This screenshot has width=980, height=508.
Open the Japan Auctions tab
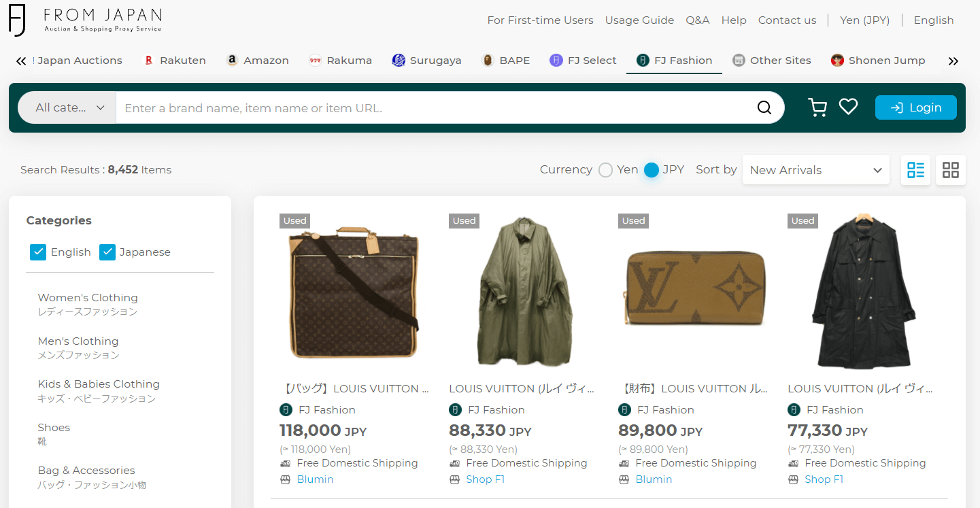78,61
